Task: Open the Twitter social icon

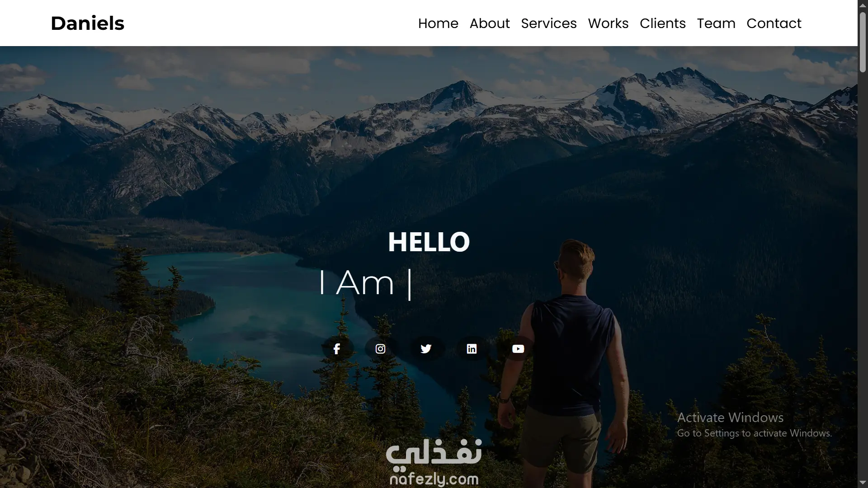Action: pos(426,349)
